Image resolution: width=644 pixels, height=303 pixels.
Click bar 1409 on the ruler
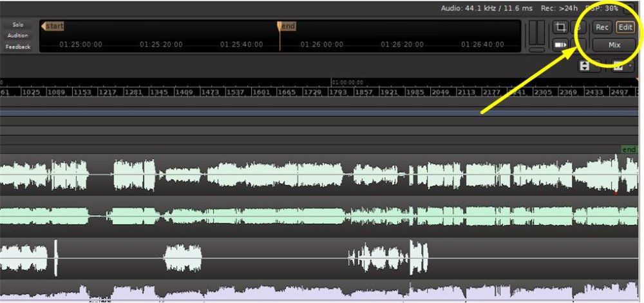(x=184, y=92)
